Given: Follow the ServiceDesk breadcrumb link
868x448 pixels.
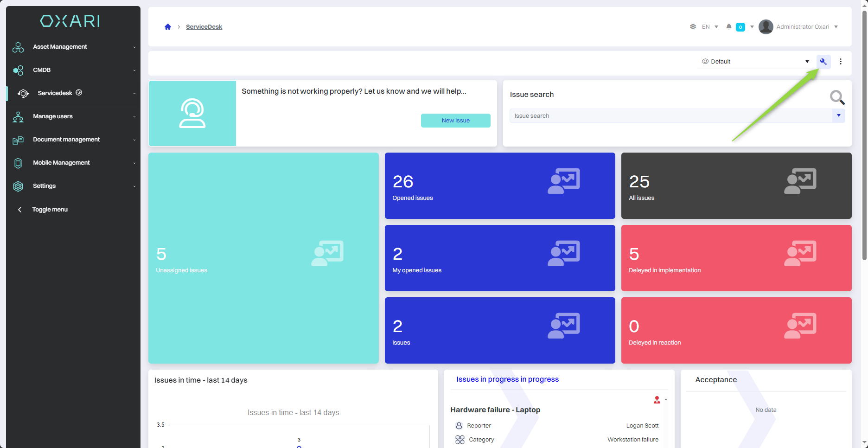Looking at the screenshot, I should (x=204, y=27).
